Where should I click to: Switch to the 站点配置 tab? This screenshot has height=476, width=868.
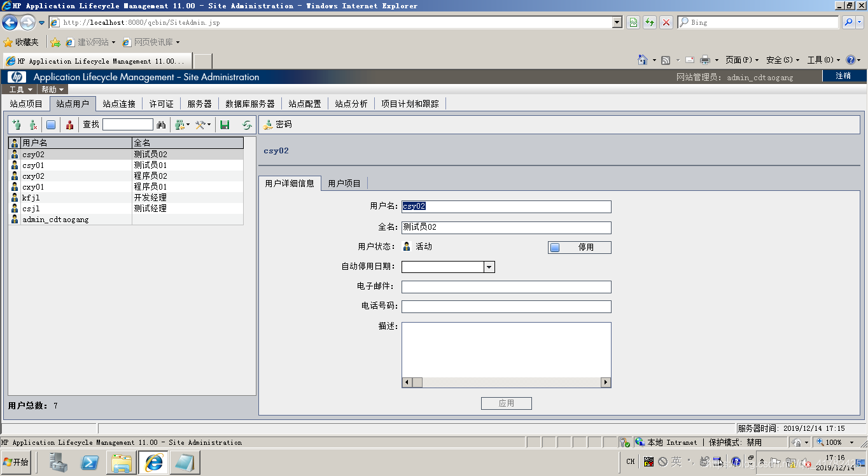pos(305,104)
